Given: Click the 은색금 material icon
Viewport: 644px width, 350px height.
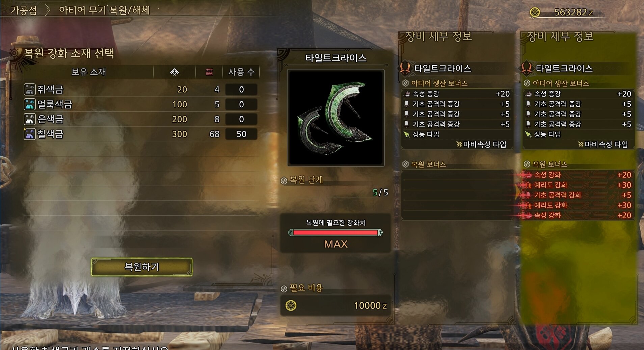Looking at the screenshot, I should point(30,119).
